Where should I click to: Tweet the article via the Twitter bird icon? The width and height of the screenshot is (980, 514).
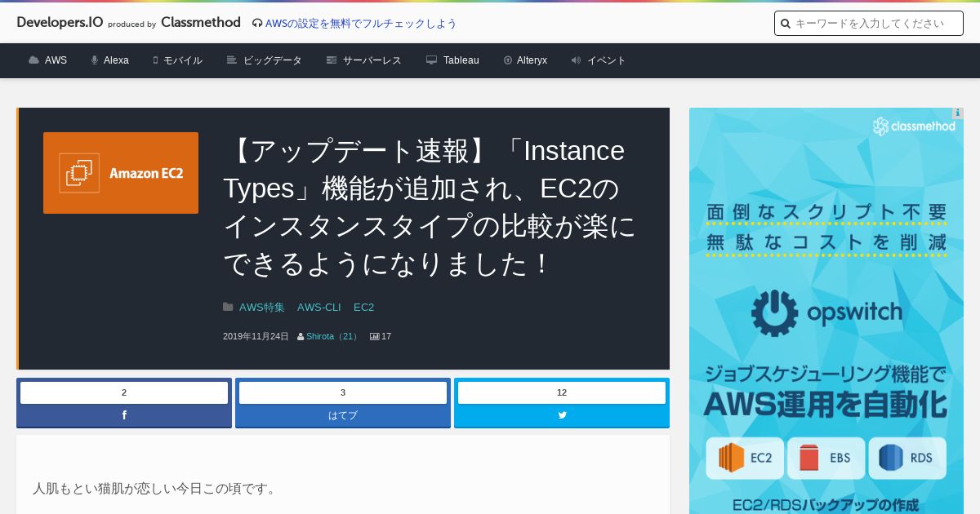[562, 415]
